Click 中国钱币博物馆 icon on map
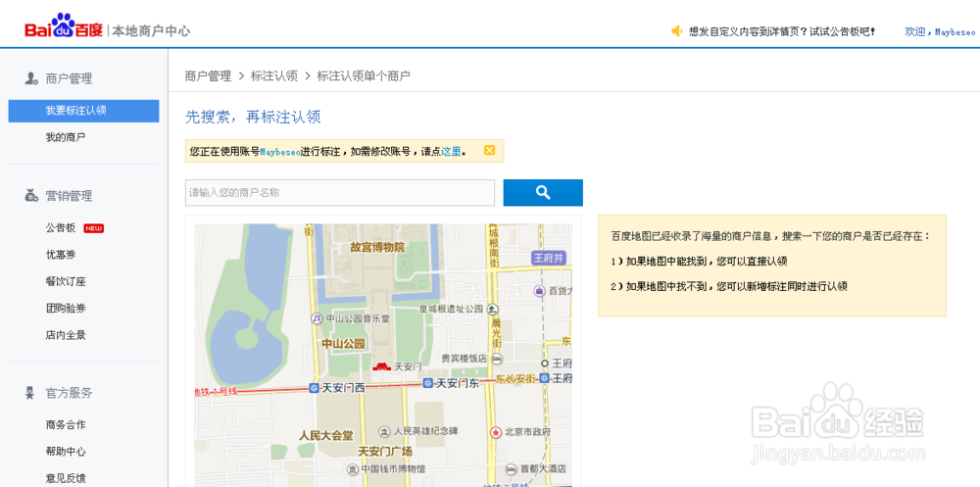 pos(353,468)
